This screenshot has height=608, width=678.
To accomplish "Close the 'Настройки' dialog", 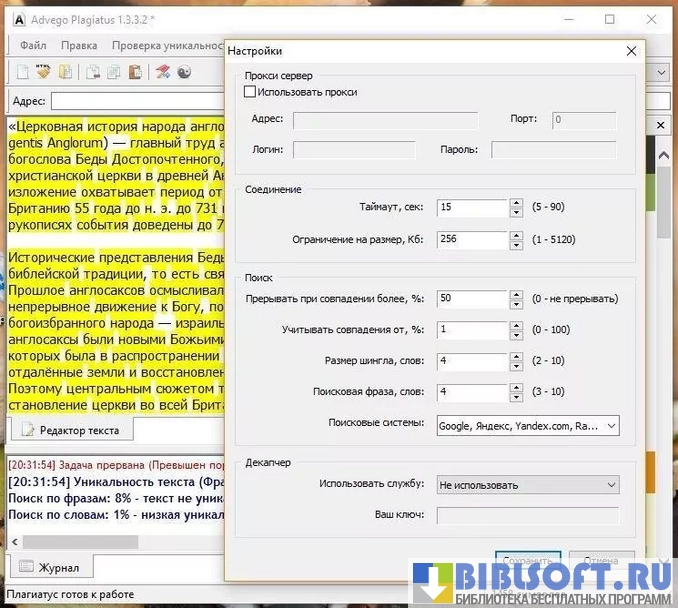I will [631, 51].
